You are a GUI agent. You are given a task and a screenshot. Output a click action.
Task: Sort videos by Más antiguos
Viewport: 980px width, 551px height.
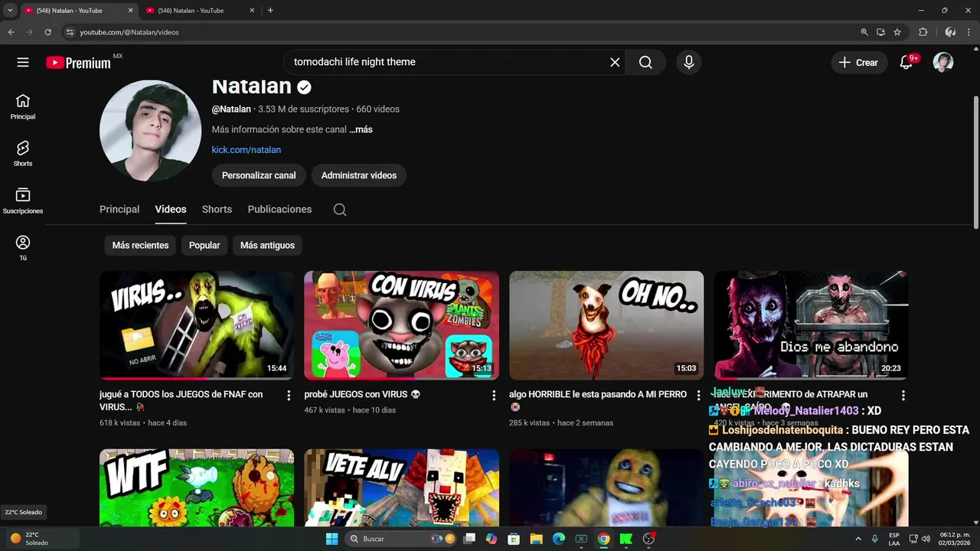click(x=267, y=246)
